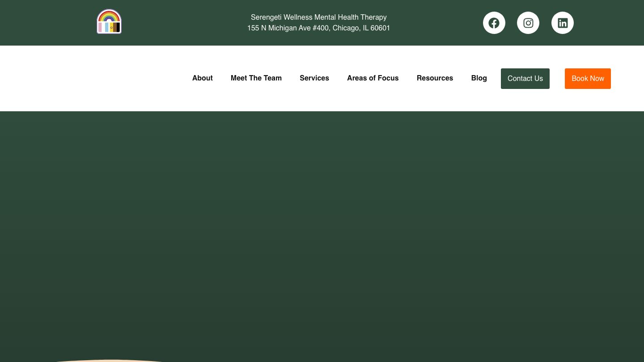Open the Instagram profile icon
This screenshot has width=644, height=362.
pyautogui.click(x=528, y=23)
